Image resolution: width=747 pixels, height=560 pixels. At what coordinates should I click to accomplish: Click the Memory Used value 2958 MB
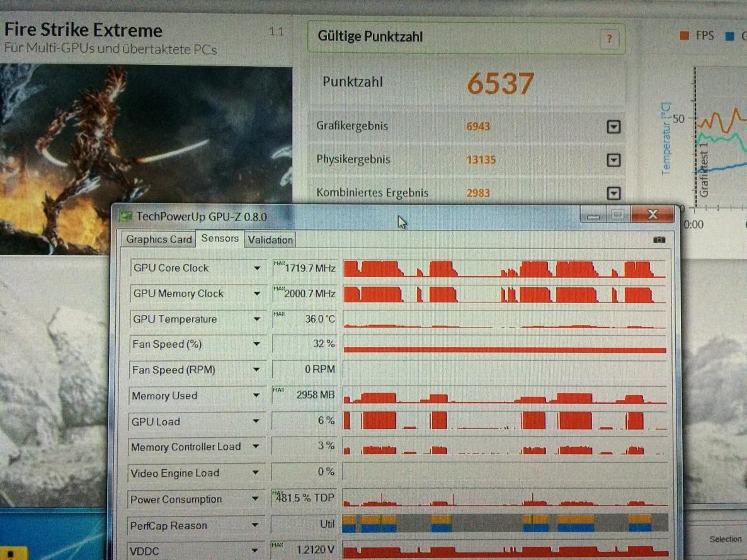point(304,394)
